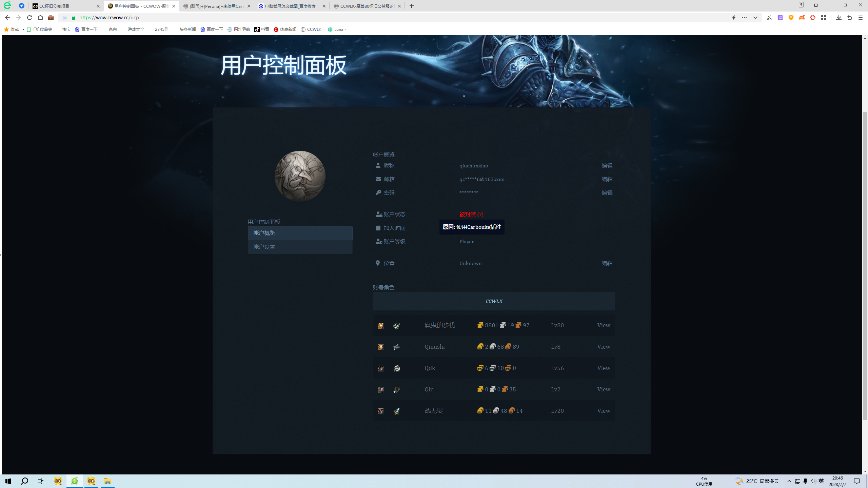Open the downloads arrow icon in toolbar
Screen dimensions: 868x488
(x=839, y=18)
